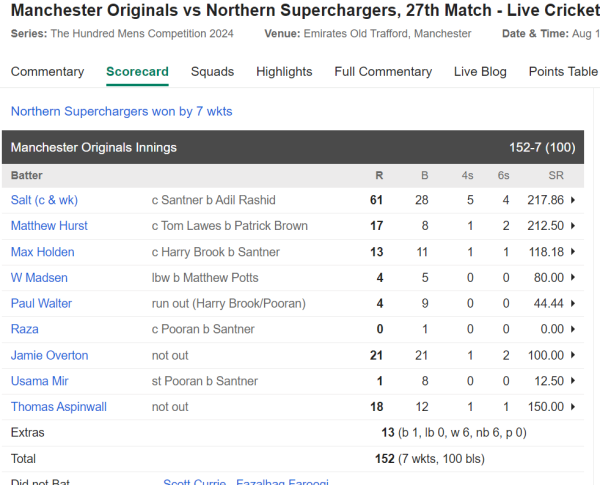Click 'c Harry Brook b Santner' text
This screenshot has height=485, width=600.
pyautogui.click(x=215, y=252)
